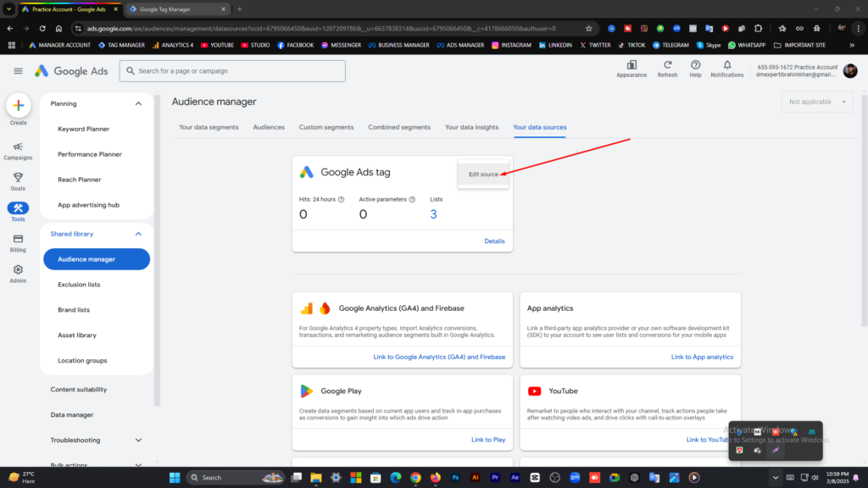Open the Not applicable dropdown
This screenshot has width=868, height=488.
[x=817, y=102]
